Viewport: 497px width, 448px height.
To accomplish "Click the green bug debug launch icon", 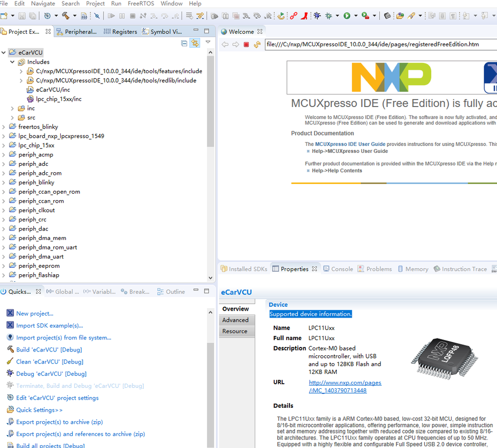I will pos(329,15).
